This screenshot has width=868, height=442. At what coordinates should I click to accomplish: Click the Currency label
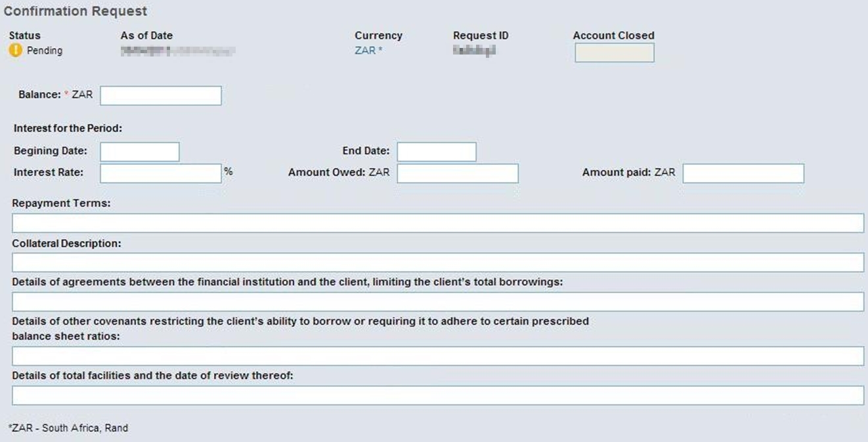378,35
